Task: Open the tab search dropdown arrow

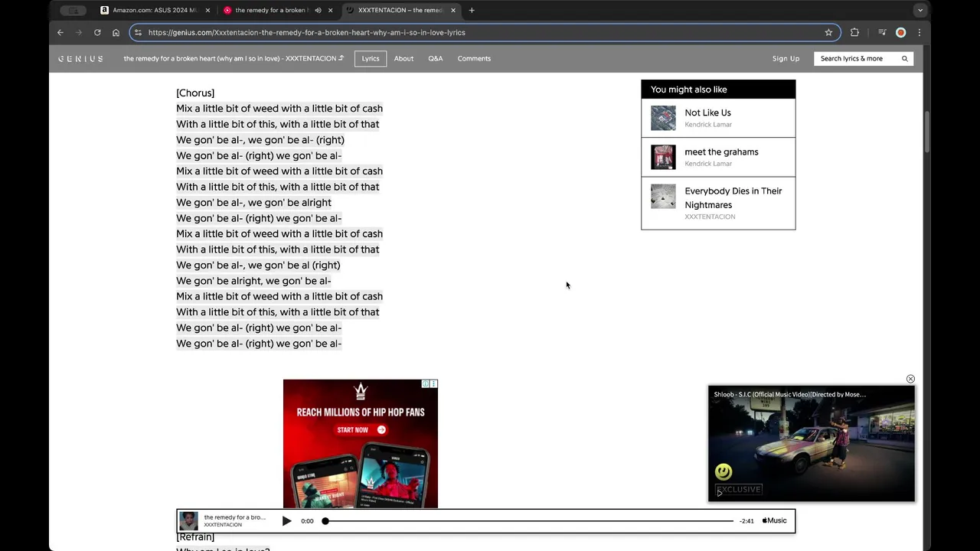Action: point(920,10)
